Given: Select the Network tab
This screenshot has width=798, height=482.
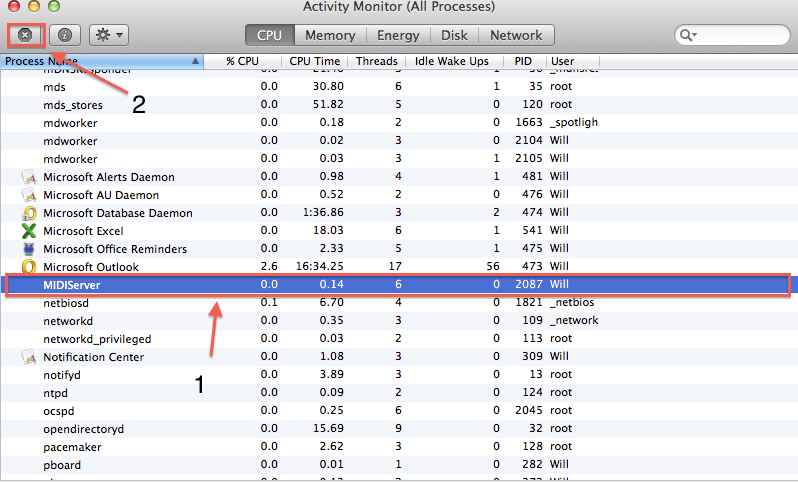Looking at the screenshot, I should click(516, 35).
